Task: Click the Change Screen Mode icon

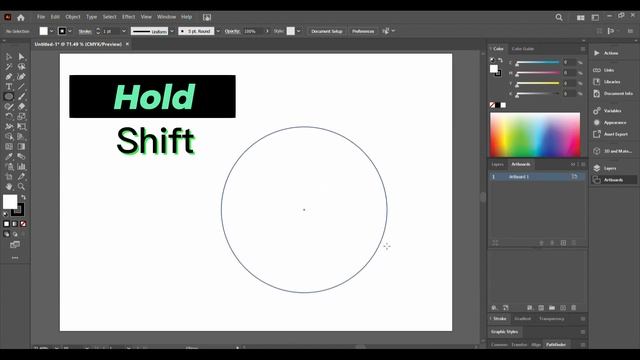Action: click(15, 244)
